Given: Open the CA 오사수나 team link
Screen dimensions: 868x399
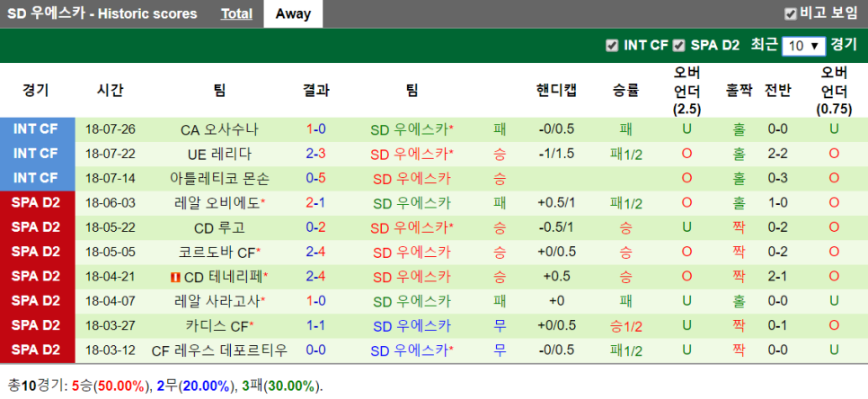Looking at the screenshot, I should [219, 130].
